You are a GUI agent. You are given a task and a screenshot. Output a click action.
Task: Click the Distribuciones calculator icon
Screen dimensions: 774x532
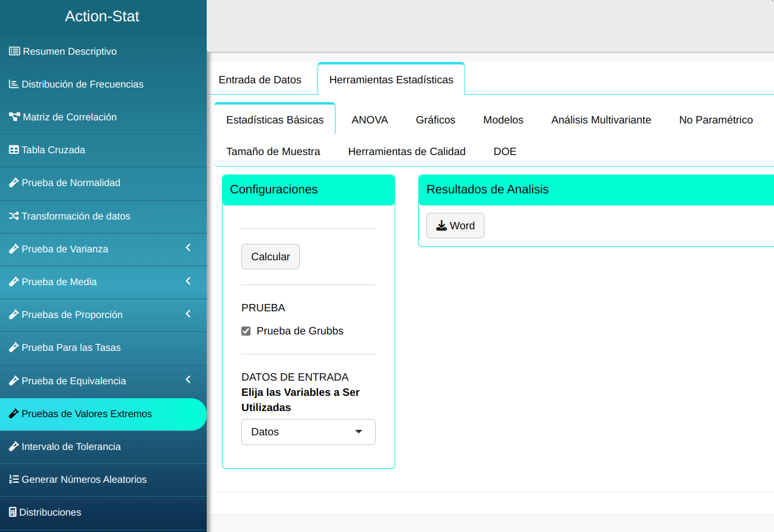coord(13,513)
